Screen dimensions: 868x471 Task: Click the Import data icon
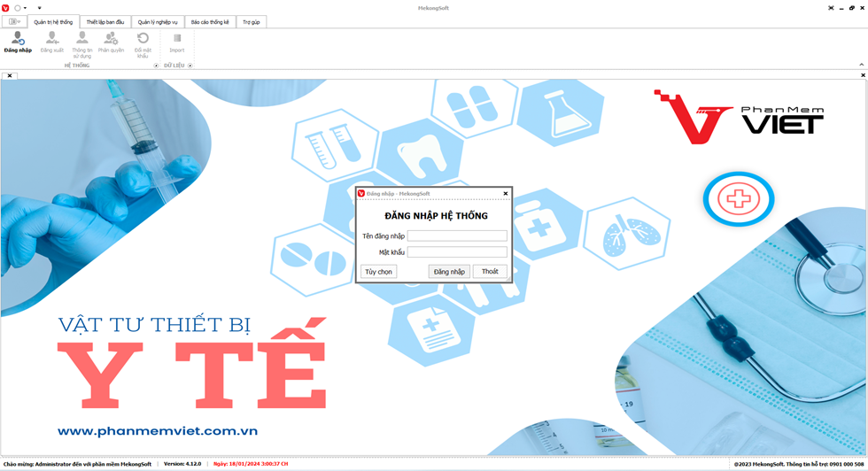coord(177,42)
